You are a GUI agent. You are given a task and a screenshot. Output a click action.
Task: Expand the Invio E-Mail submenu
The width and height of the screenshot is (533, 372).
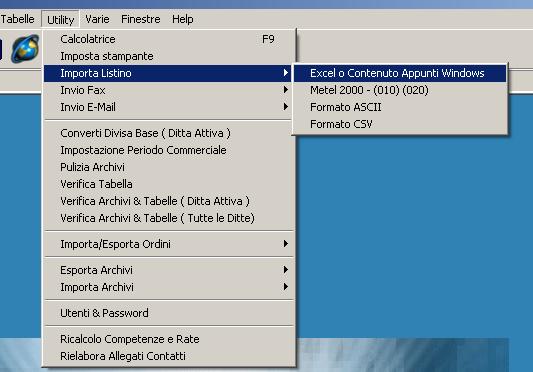coord(168,107)
